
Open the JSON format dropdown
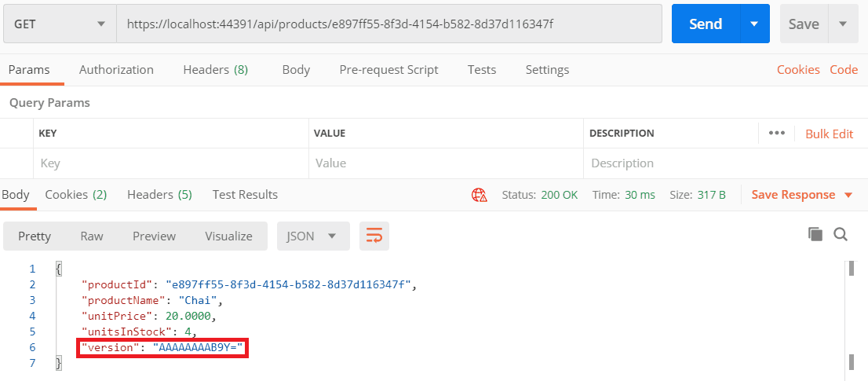coord(312,236)
